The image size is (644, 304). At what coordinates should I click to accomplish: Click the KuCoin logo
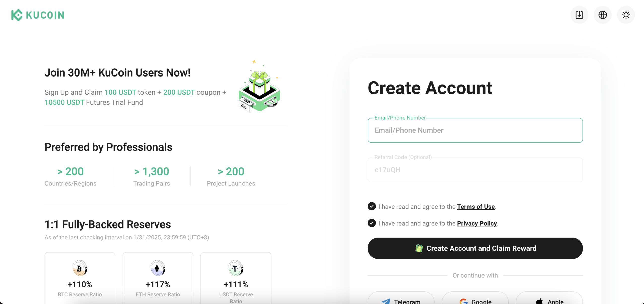(38, 15)
